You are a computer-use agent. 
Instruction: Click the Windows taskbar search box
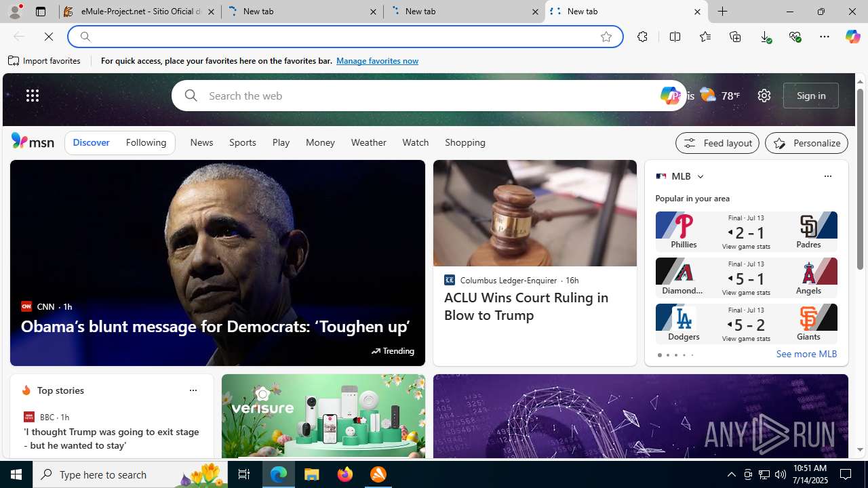129,474
